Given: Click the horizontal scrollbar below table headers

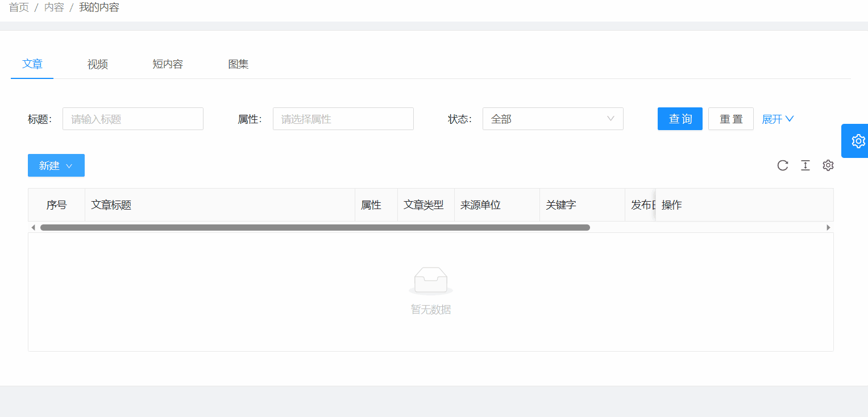Looking at the screenshot, I should click(x=313, y=227).
